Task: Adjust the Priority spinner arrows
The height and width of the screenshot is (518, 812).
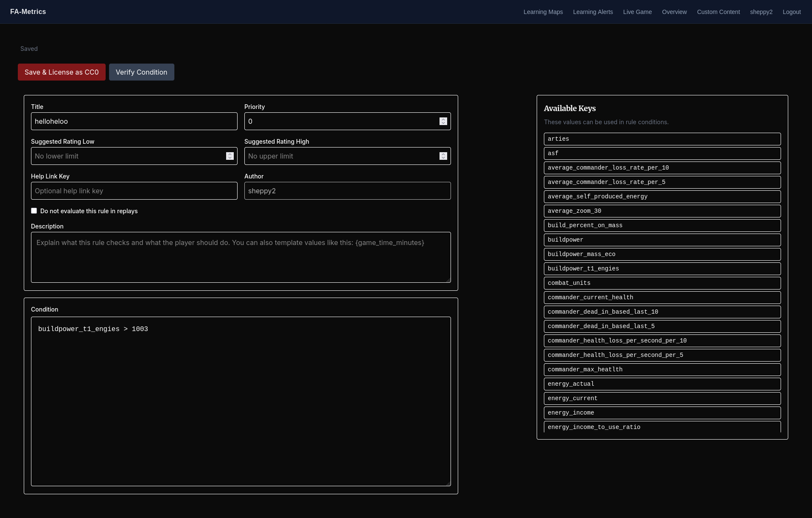Action: tap(443, 121)
